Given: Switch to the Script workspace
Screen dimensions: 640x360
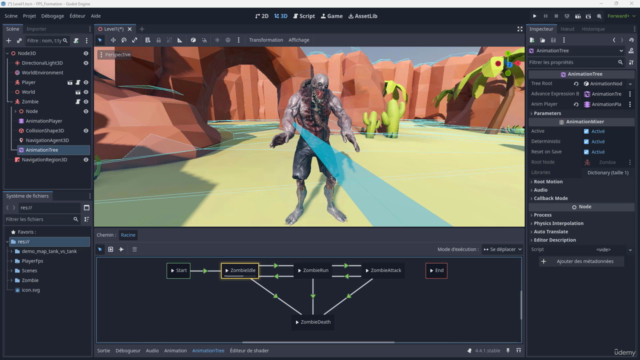Looking at the screenshot, I should coord(304,16).
